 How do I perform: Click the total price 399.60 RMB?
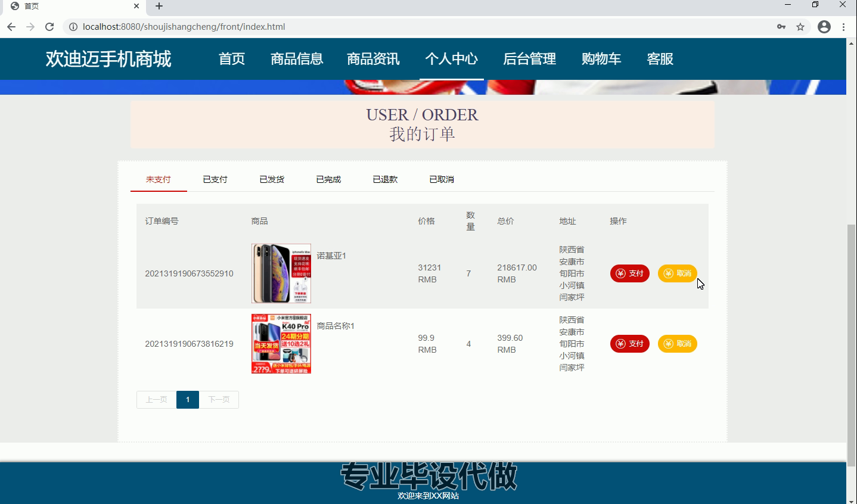(510, 344)
